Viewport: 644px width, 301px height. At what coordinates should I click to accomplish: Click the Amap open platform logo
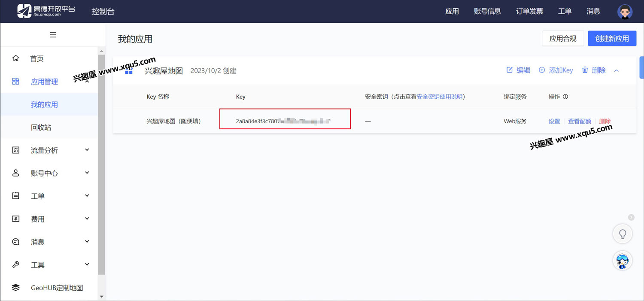pyautogui.click(x=46, y=11)
